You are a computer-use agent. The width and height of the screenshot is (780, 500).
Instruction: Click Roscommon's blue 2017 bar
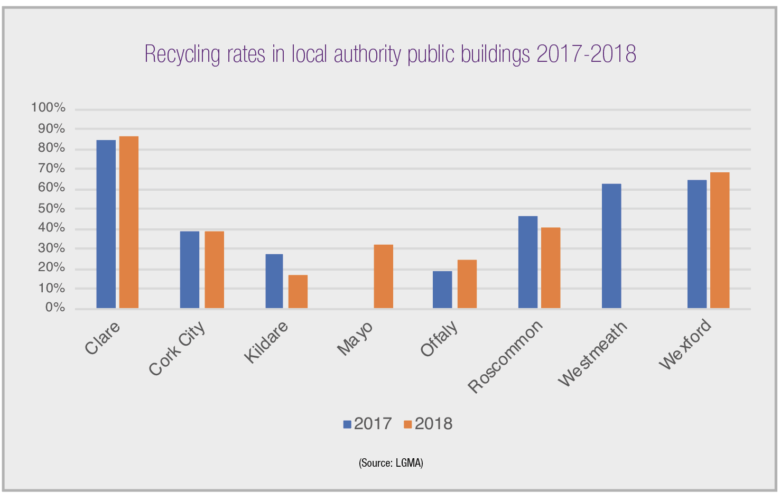[x=528, y=262]
